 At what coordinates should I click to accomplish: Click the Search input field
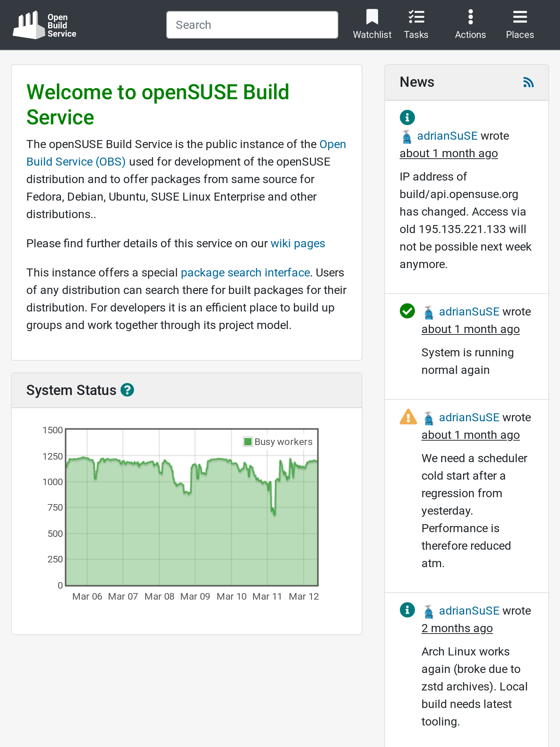pyautogui.click(x=252, y=25)
